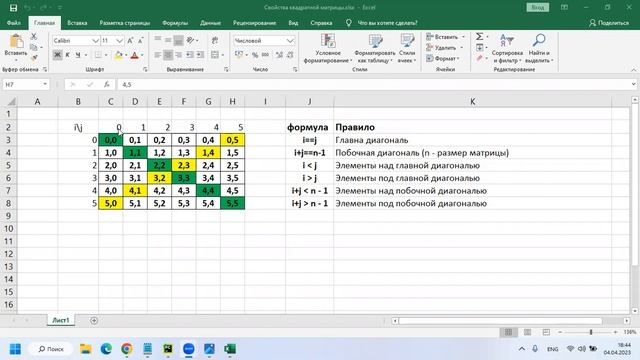Image resolution: width=640 pixels, height=360 pixels.
Task: Expand the H7 name box dropdown
Action: pyautogui.click(x=45, y=84)
